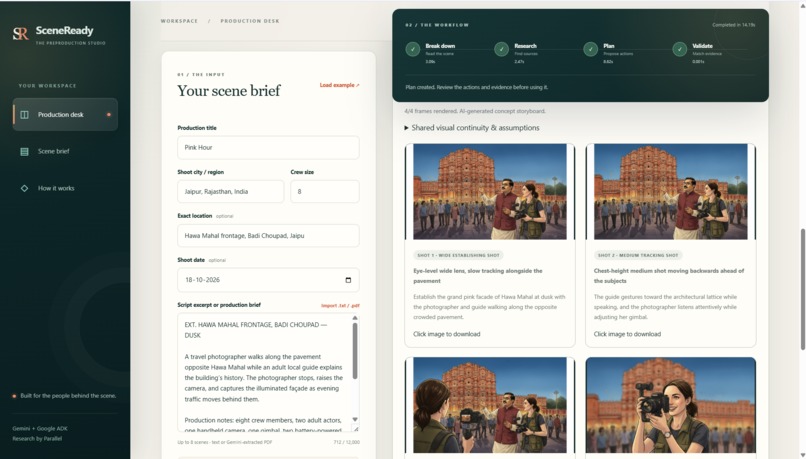Image resolution: width=806 pixels, height=459 pixels.
Task: Click the Production desk panel icon
Action: (24, 115)
